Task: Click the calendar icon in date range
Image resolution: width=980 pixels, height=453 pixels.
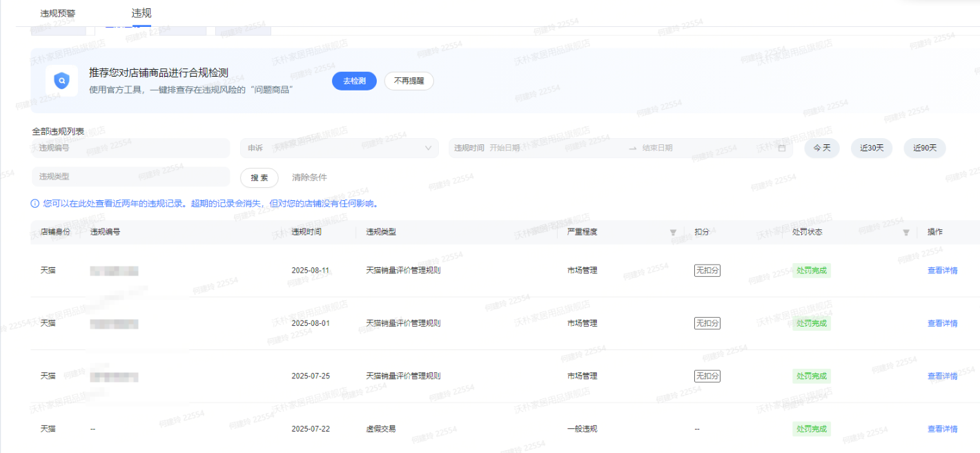Action: tap(781, 148)
